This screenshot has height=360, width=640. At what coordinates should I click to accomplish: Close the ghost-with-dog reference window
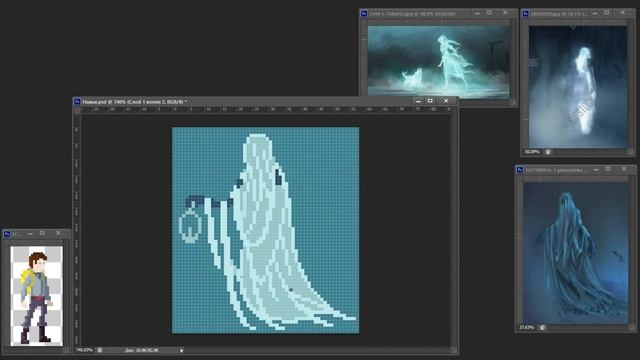505,13
